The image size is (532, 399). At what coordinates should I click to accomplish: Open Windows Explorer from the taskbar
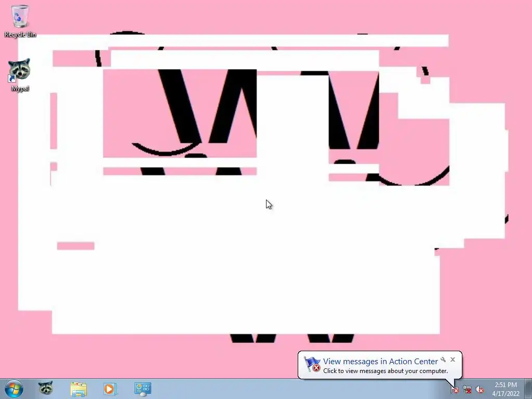[78, 389]
